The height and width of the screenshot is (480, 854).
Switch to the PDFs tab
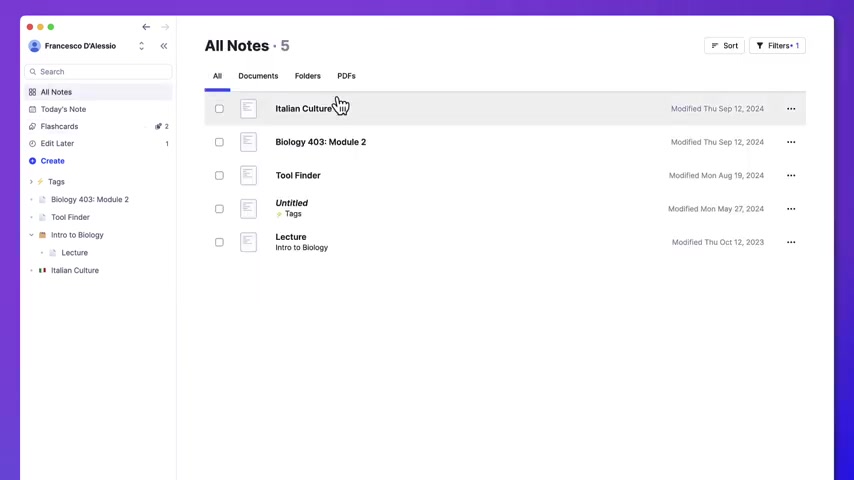coord(346,76)
